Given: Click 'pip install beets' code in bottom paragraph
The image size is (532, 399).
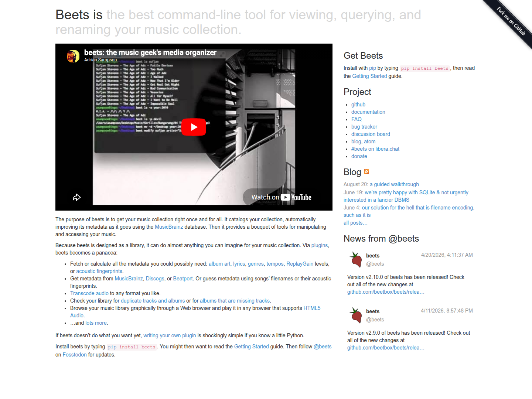Looking at the screenshot, I should [x=132, y=347].
